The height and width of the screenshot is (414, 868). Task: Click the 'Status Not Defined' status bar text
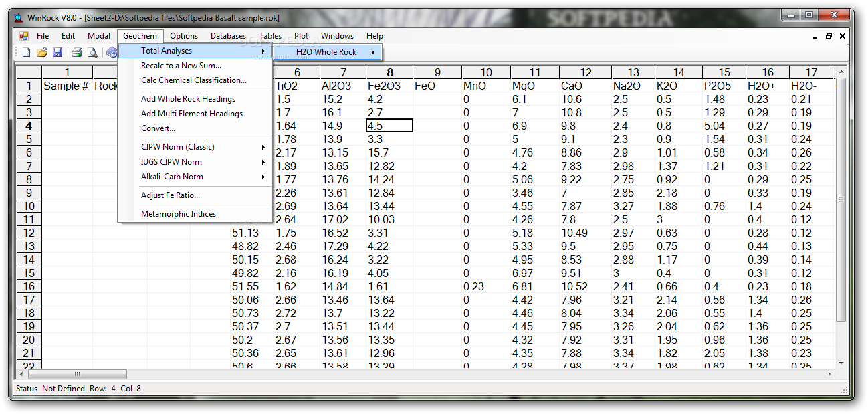click(x=51, y=389)
